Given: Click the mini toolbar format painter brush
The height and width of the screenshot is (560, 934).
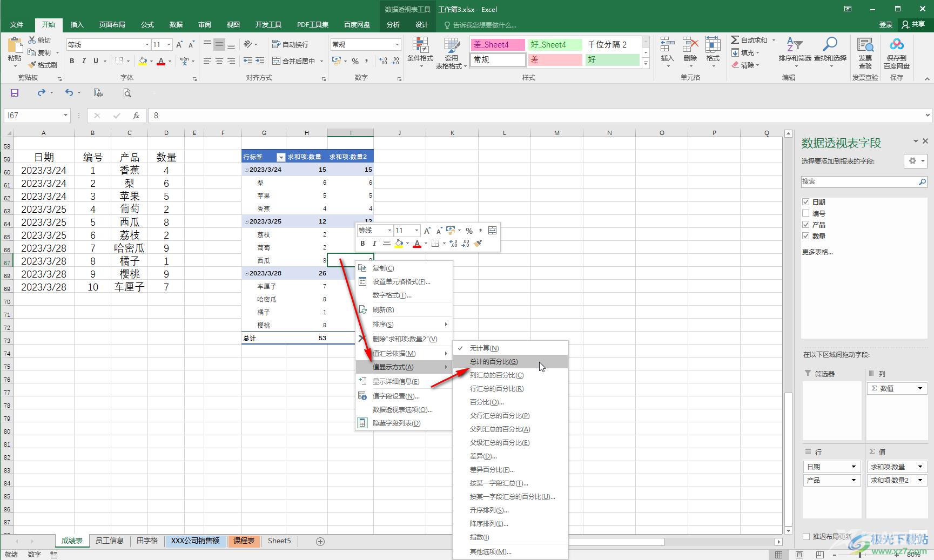Looking at the screenshot, I should point(478,244).
